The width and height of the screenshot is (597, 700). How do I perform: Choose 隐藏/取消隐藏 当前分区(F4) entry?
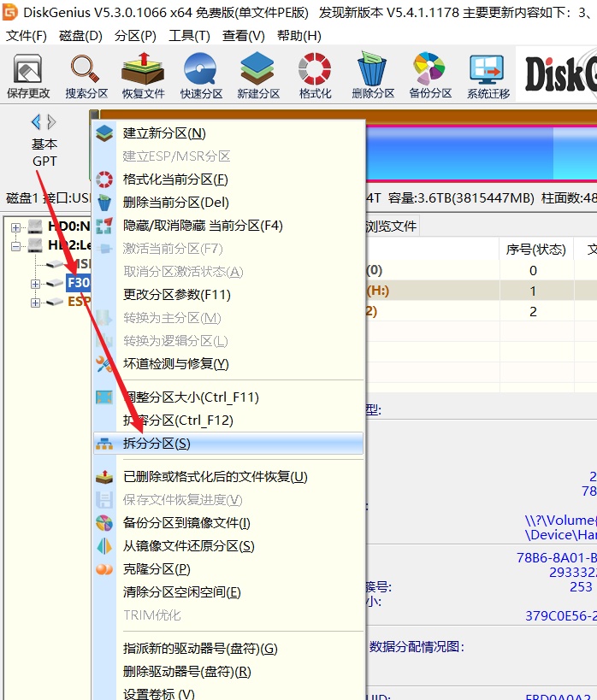pyautogui.click(x=228, y=226)
